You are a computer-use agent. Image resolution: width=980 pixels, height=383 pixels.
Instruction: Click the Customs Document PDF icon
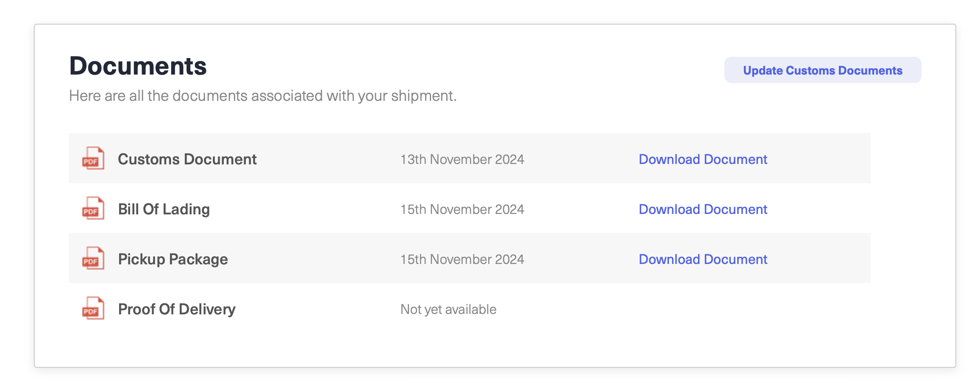click(x=93, y=158)
